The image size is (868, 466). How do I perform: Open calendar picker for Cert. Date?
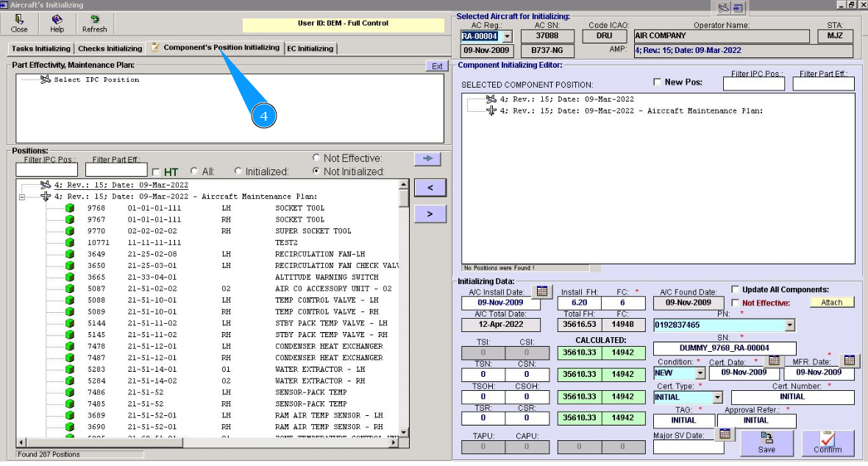coord(773,361)
